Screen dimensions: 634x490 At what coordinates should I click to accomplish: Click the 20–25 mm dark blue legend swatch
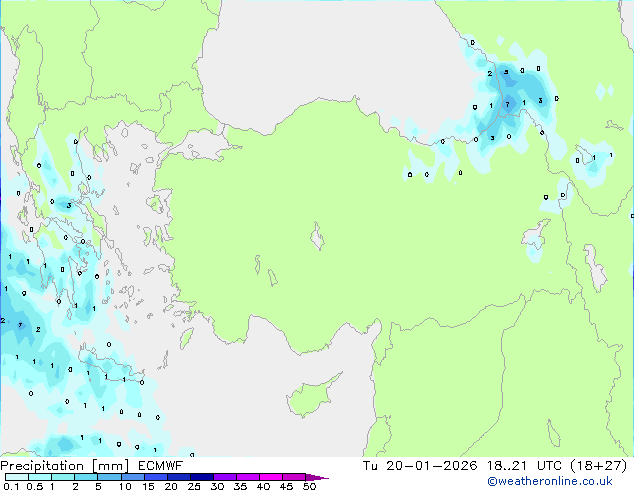178,477
